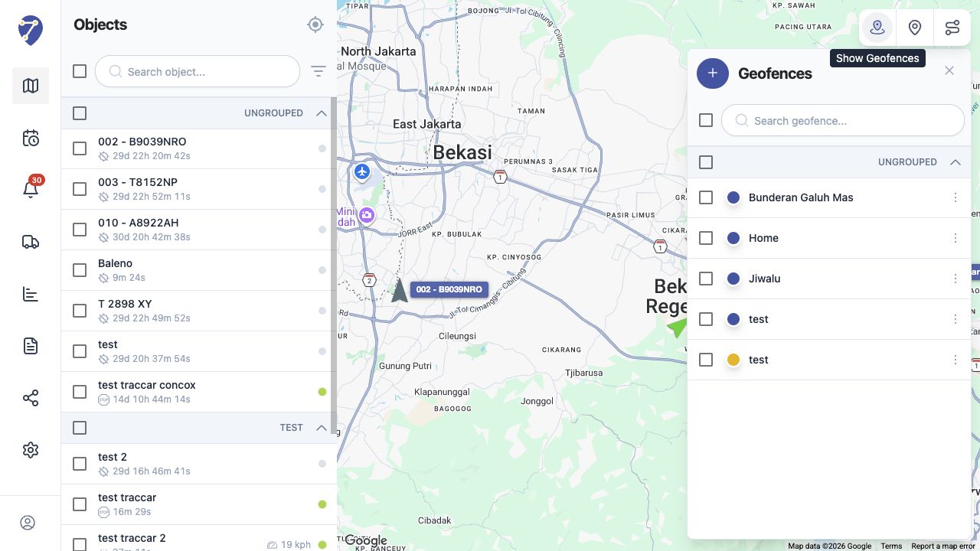Open the map view sidebar icon
This screenshot has height=551, width=980.
tap(31, 86)
